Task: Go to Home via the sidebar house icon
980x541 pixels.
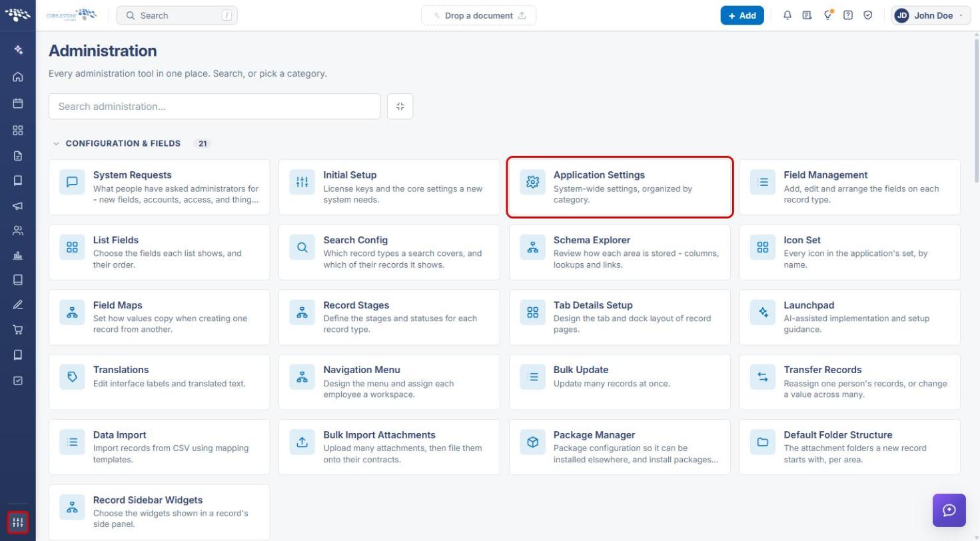Action: tap(18, 77)
